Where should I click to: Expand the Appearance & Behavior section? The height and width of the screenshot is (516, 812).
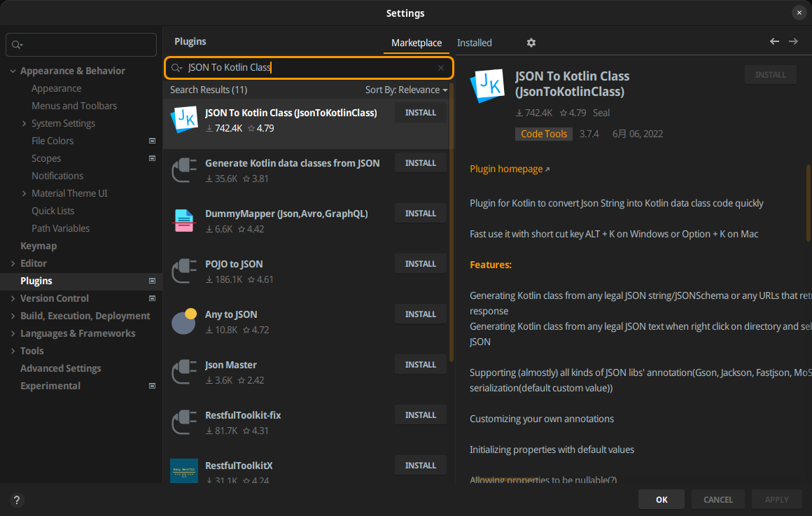click(13, 71)
